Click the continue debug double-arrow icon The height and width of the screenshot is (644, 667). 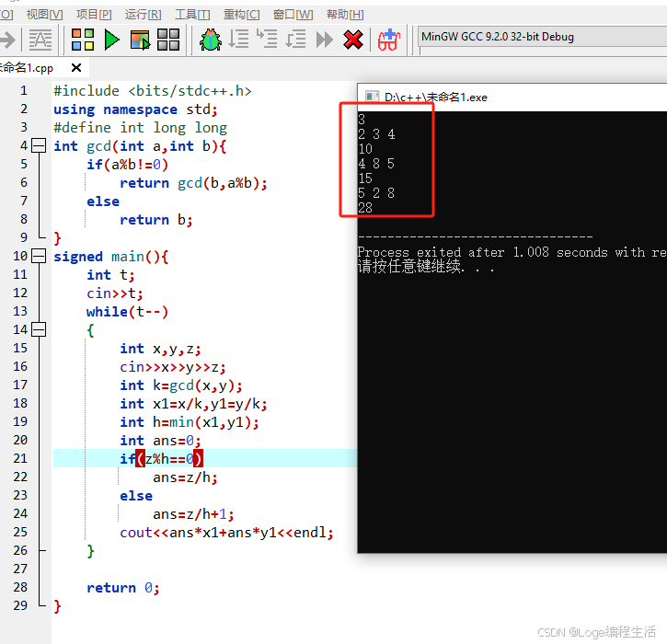(325, 40)
